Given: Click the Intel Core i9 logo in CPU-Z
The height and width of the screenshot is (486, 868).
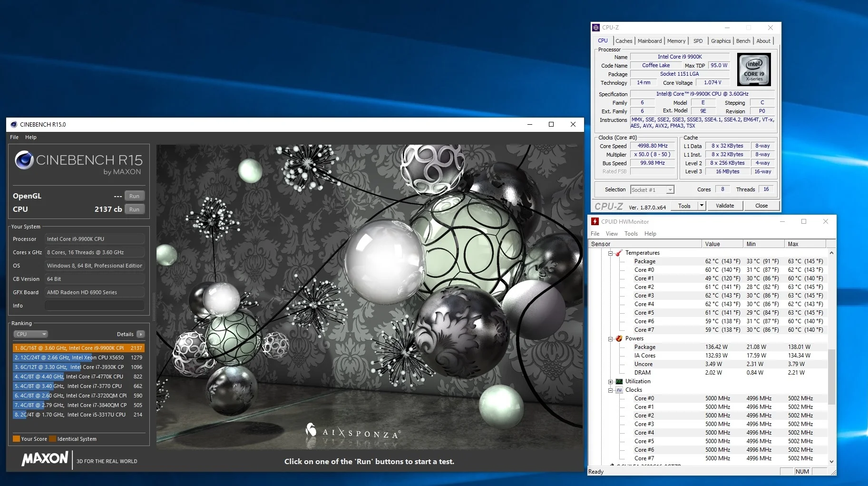Looking at the screenshot, I should coord(754,69).
